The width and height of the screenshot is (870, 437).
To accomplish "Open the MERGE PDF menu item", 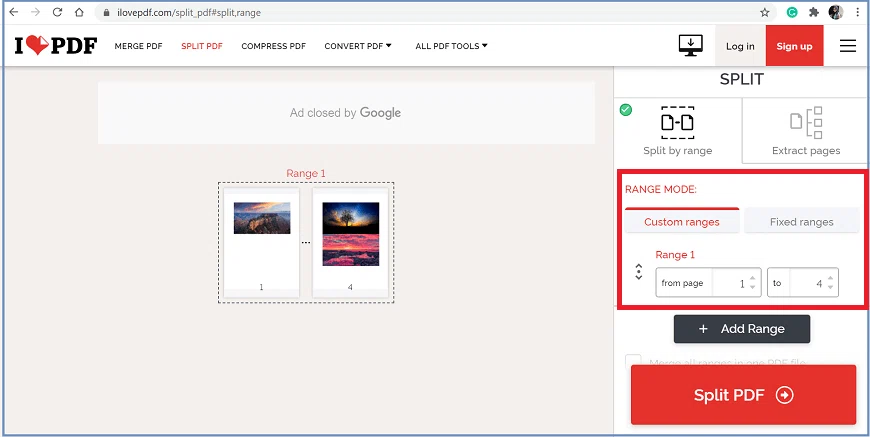I will click(138, 46).
